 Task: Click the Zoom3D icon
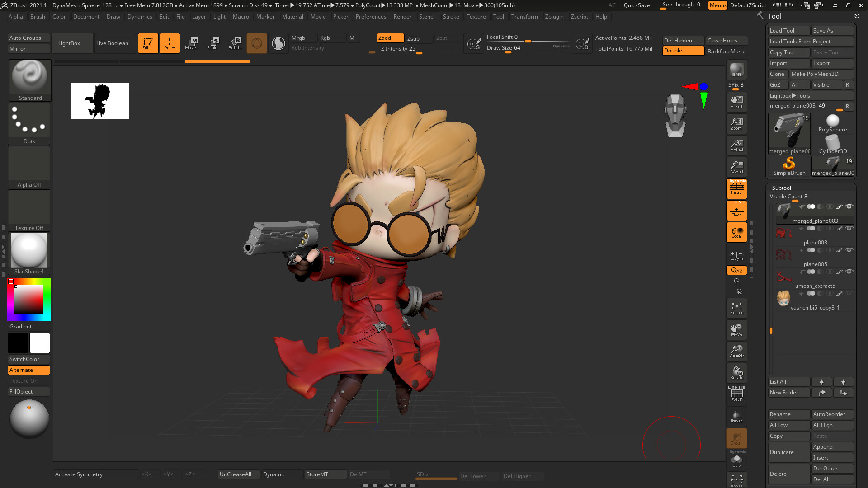(736, 351)
